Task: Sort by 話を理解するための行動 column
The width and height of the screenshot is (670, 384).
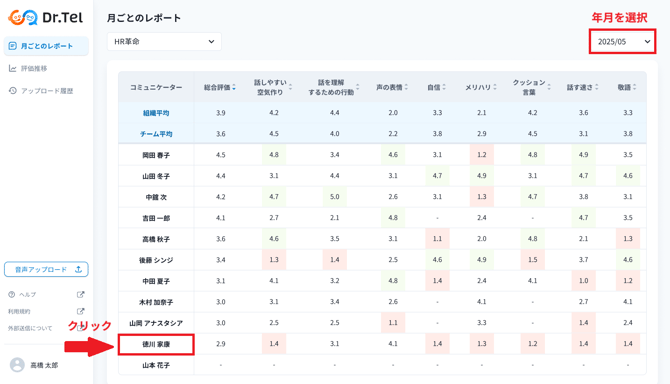Action: click(358, 87)
